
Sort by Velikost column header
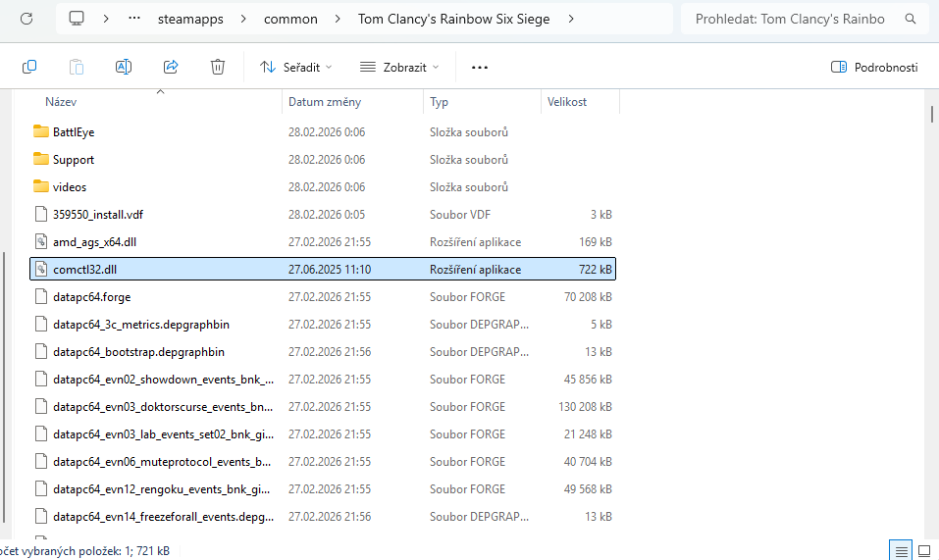[567, 102]
